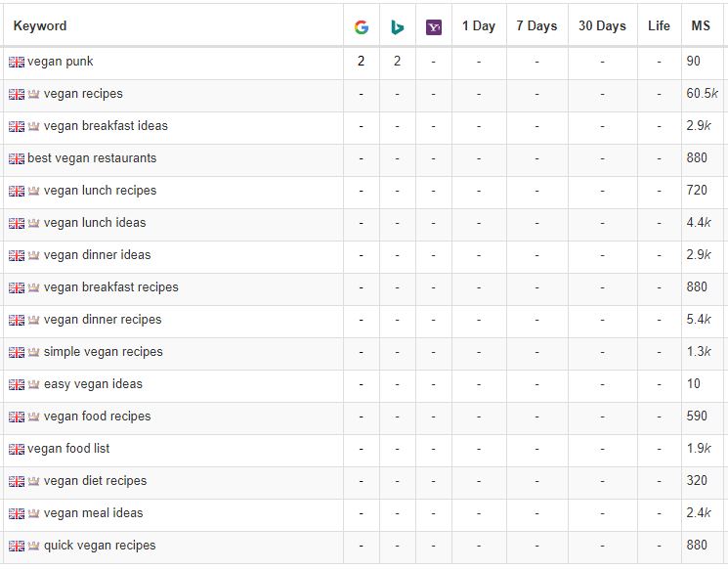Screen dimensions: 728x570
Task: Click the UK flag beside vegan lunch ideas
Action: (x=17, y=224)
